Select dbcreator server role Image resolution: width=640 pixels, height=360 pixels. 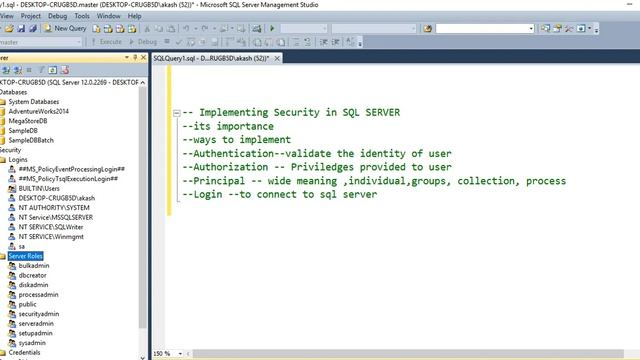[32, 275]
